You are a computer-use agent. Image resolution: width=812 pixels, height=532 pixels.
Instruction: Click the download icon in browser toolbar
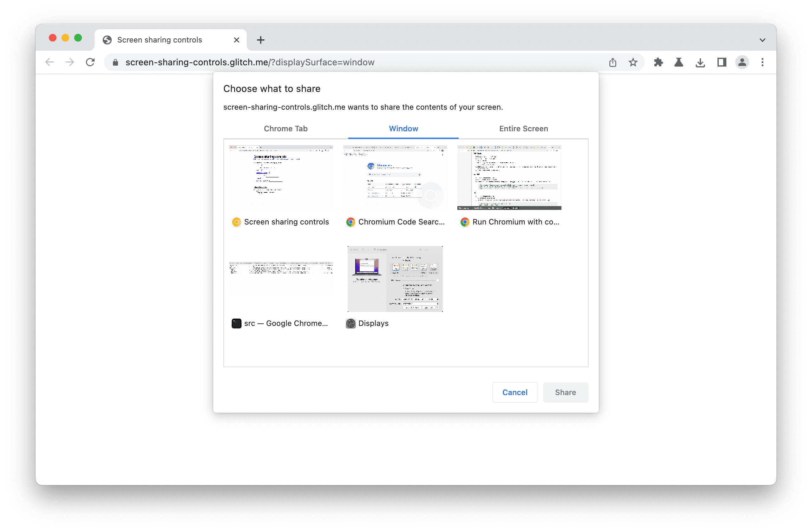point(700,62)
